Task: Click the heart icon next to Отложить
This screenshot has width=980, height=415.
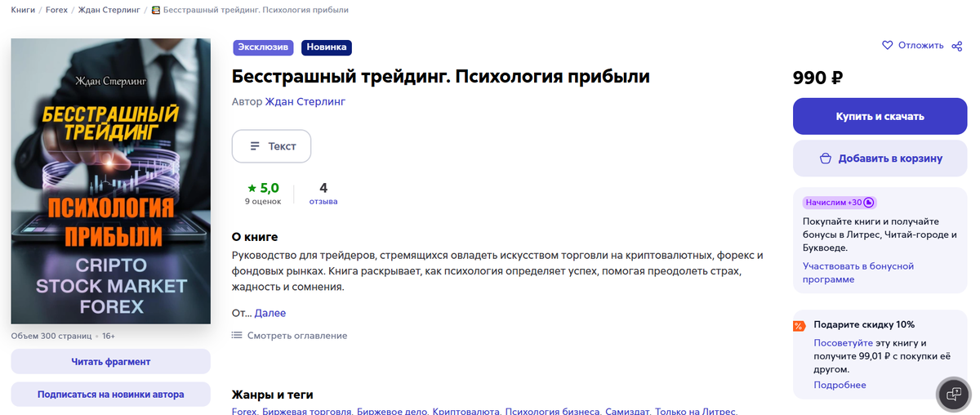Action: [x=888, y=46]
